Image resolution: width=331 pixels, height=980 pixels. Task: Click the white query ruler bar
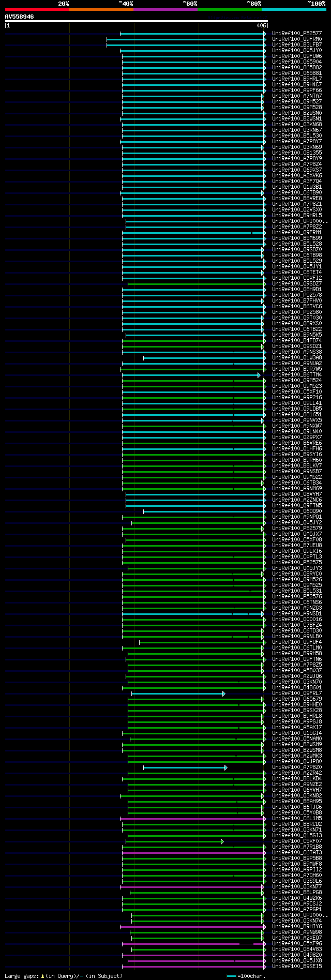136,21
